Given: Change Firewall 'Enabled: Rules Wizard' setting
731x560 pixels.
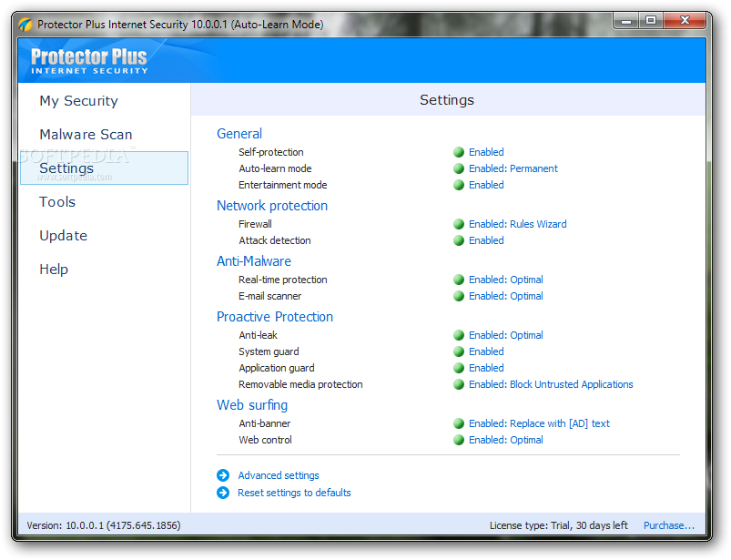Looking at the screenshot, I should click(518, 224).
